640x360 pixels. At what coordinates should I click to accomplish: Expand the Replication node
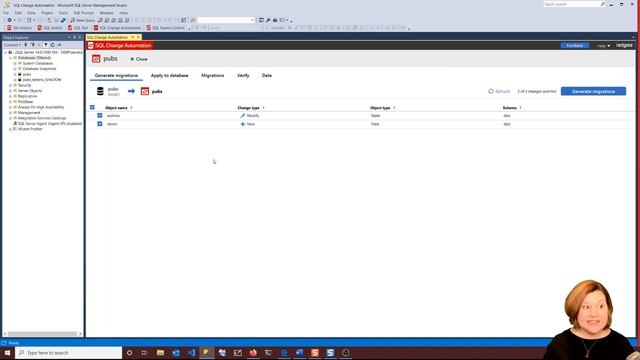(10, 96)
